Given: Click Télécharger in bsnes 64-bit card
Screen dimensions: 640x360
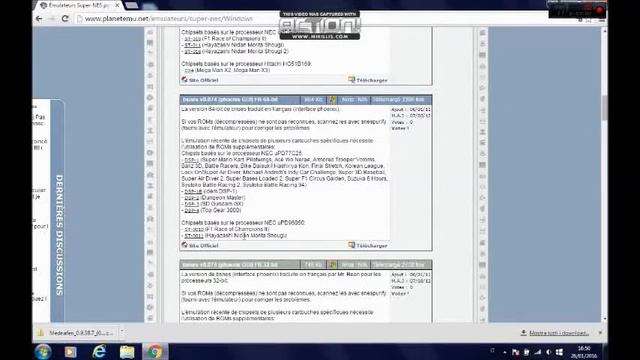Looking at the screenshot, I should [x=371, y=246].
